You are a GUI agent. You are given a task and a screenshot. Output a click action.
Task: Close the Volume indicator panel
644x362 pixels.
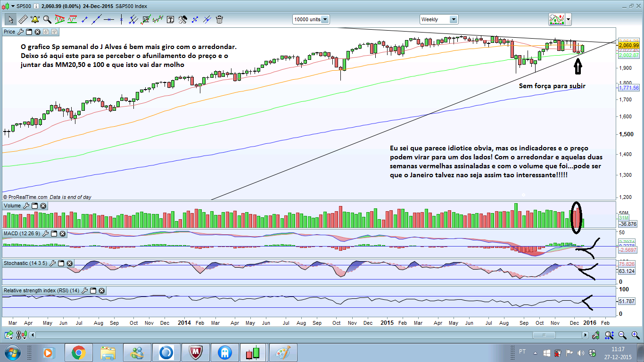[x=43, y=206]
